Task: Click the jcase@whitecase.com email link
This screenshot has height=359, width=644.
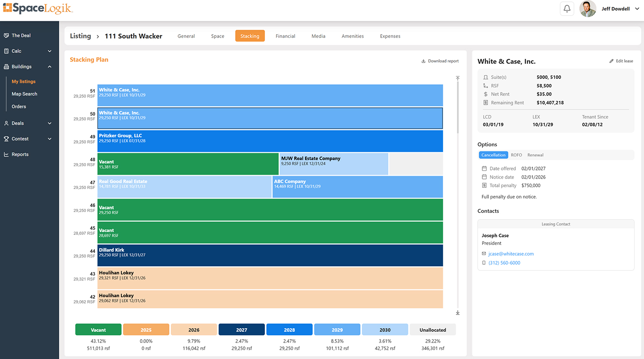Action: 511,254
